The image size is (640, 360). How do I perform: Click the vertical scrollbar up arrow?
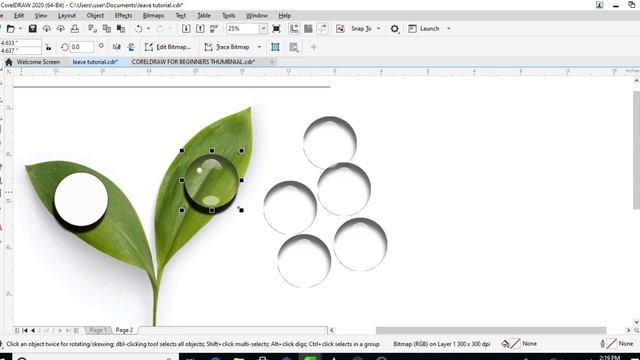(x=636, y=81)
